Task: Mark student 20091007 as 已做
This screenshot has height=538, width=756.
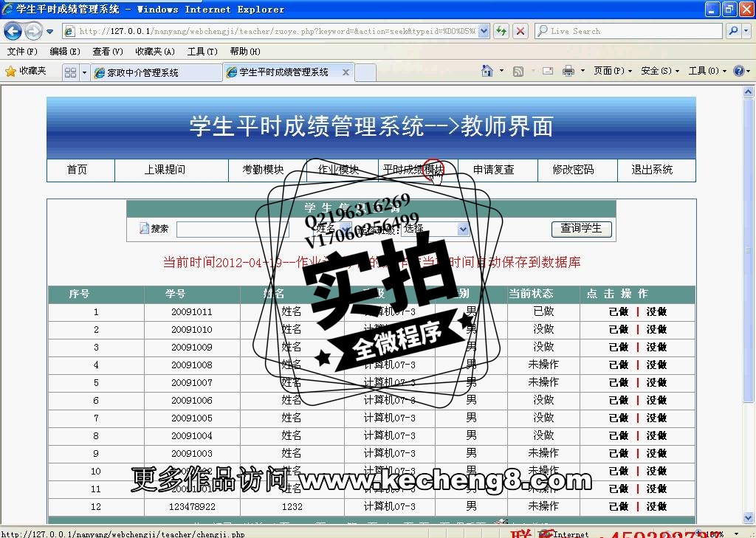Action: [x=619, y=383]
